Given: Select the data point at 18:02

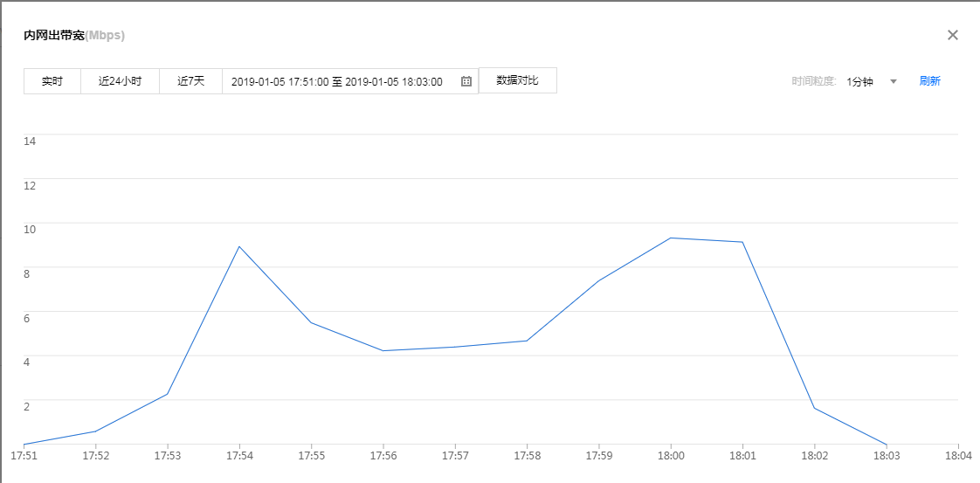Looking at the screenshot, I should tap(814, 408).
